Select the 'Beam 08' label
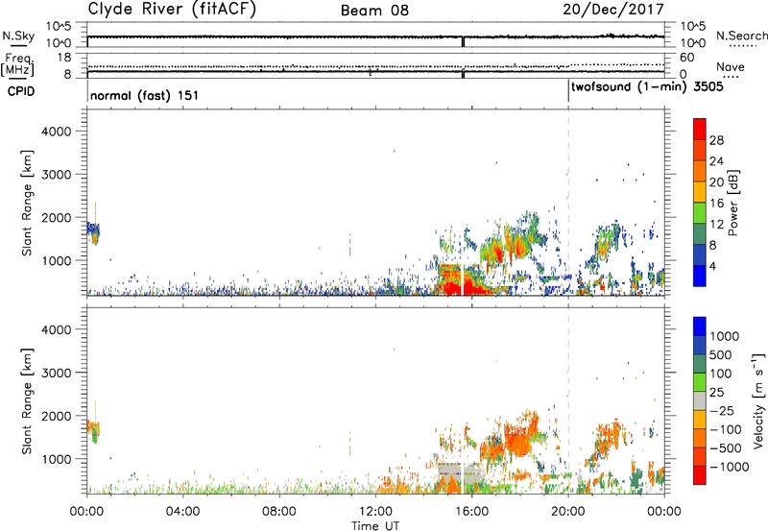Screen dimensions: 768x532 pyautogui.click(x=374, y=11)
